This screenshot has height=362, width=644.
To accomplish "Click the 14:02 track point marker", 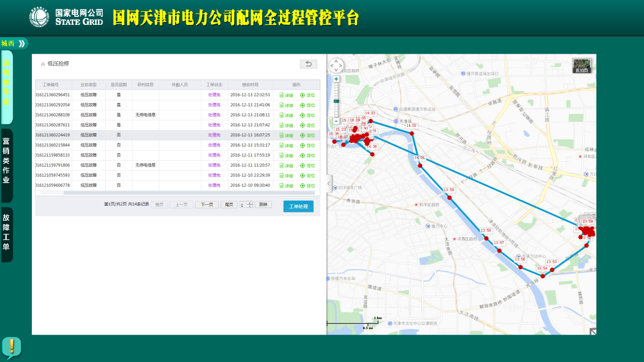I will tap(412, 133).
